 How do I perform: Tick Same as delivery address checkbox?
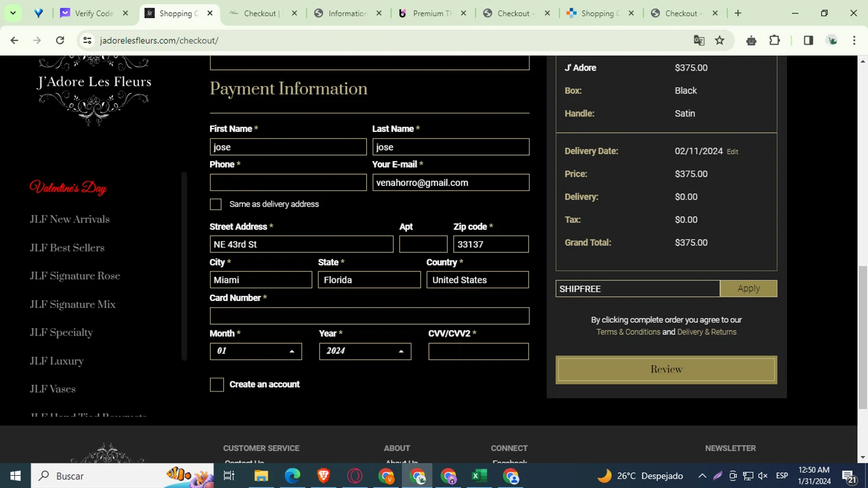[x=216, y=204]
